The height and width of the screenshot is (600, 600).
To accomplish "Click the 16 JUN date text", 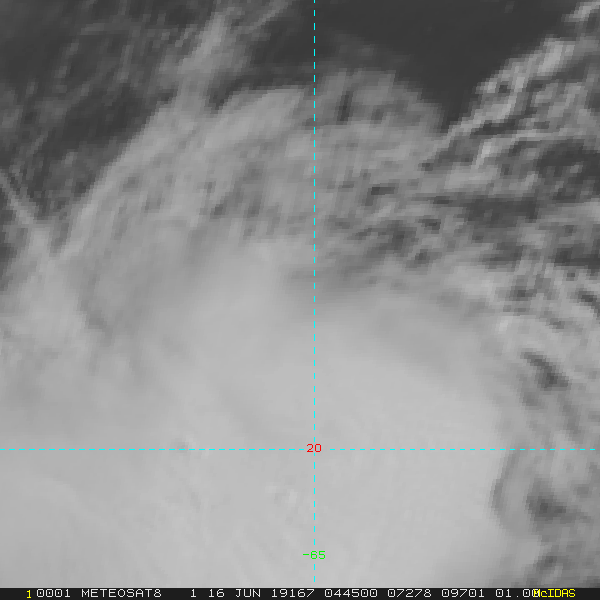I will pos(234,593).
